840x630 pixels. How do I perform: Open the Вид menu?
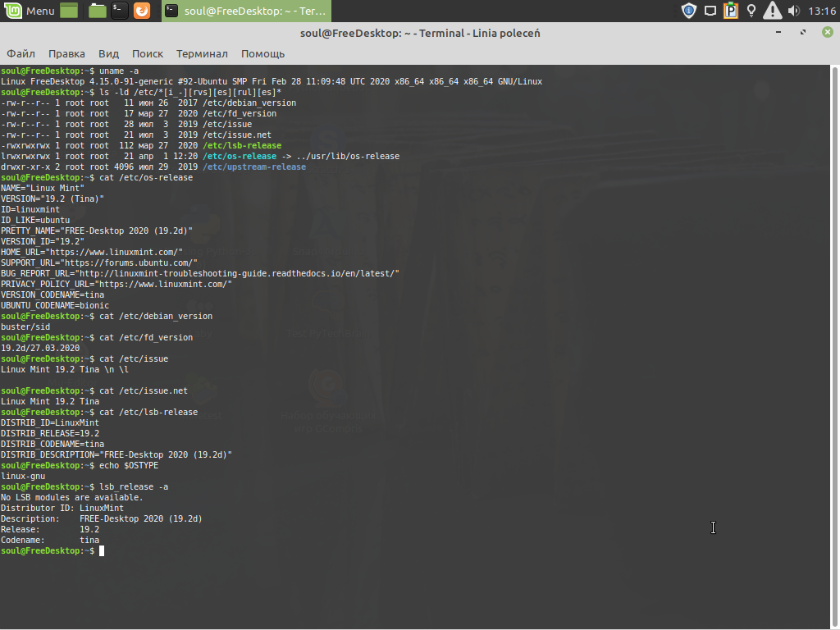(x=108, y=53)
